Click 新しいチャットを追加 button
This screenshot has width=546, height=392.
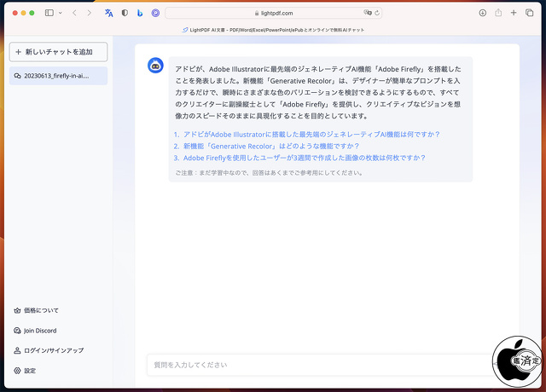click(59, 52)
